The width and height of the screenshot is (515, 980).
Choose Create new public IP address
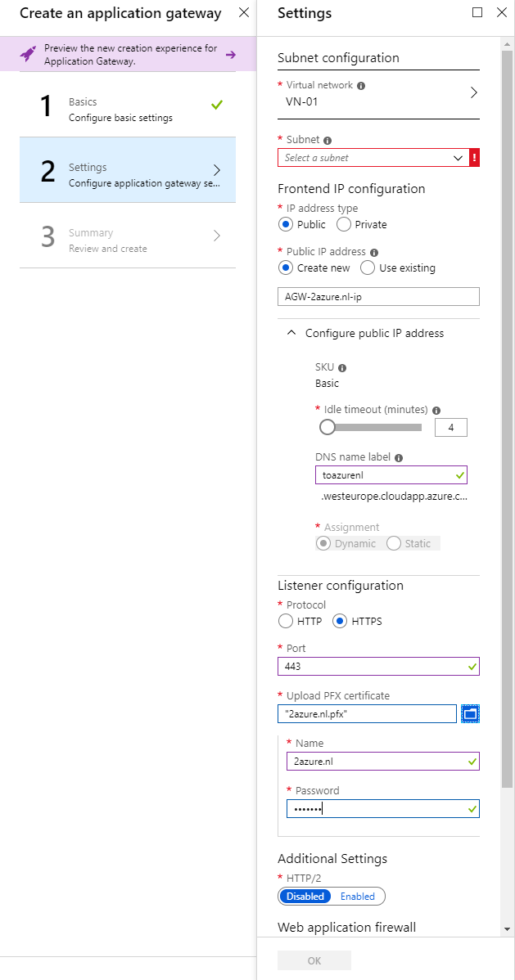286,268
